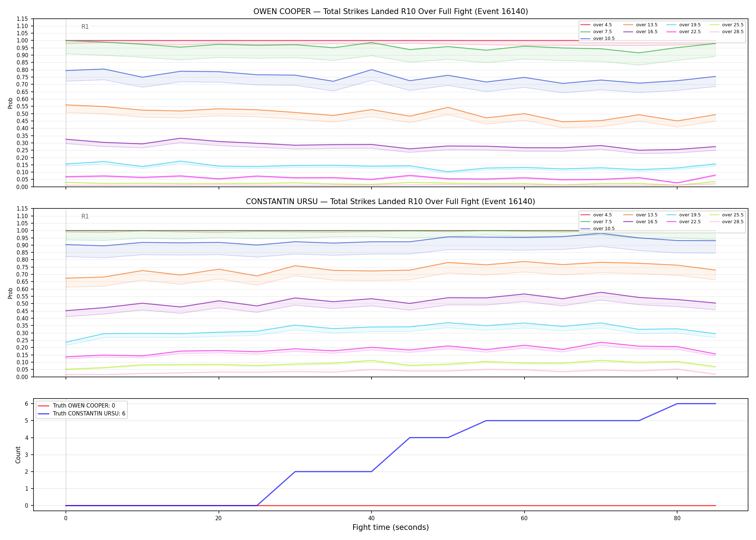Viewport: 756px width, 540px height.
Task: Click 'Truth CONSTANTIN URSU: 6' legend entry
Action: [x=82, y=414]
